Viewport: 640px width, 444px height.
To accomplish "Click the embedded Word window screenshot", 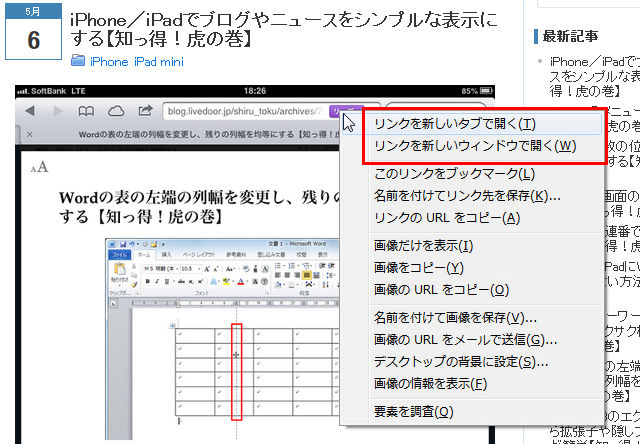I will coord(222,337).
